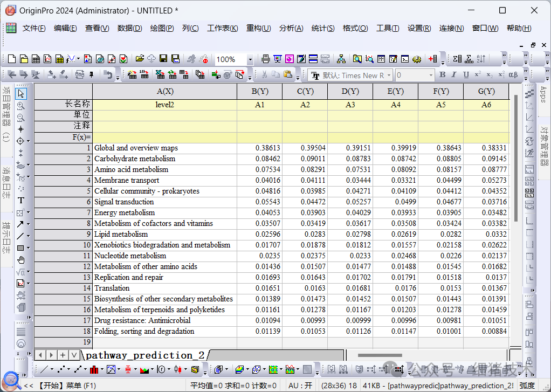Click the Column plot icon
Image resolution: width=551 pixels, height=392 pixels.
pos(94,369)
